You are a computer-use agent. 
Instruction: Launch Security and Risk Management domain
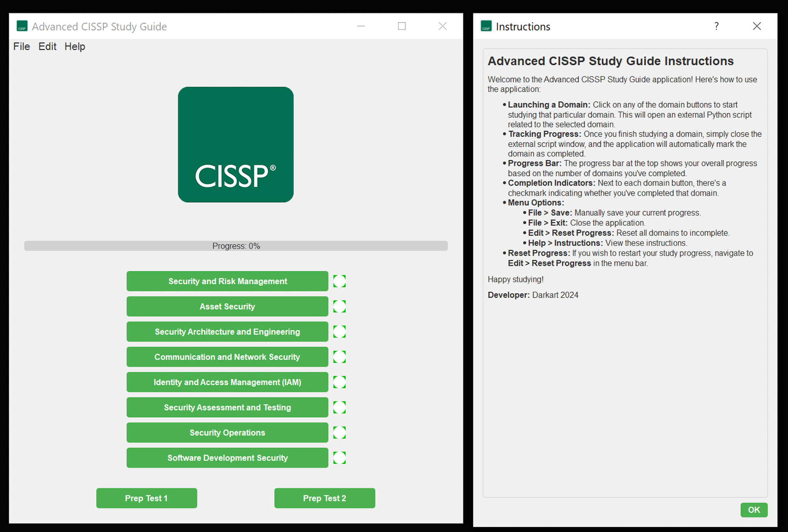[x=227, y=281]
